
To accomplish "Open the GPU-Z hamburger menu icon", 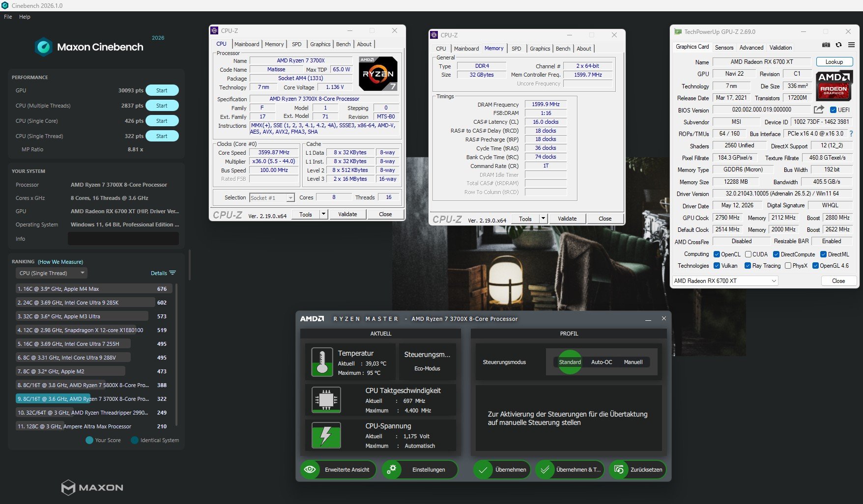I will pos(852,45).
